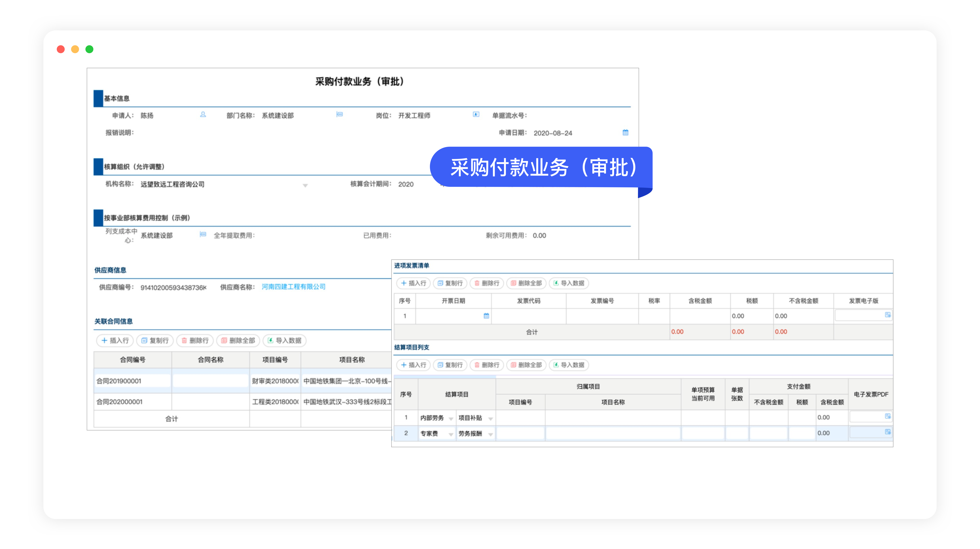Screen dimensions: 980x549
Task: Click PDF upload icon for settlement row 1
Action: pyautogui.click(x=888, y=417)
